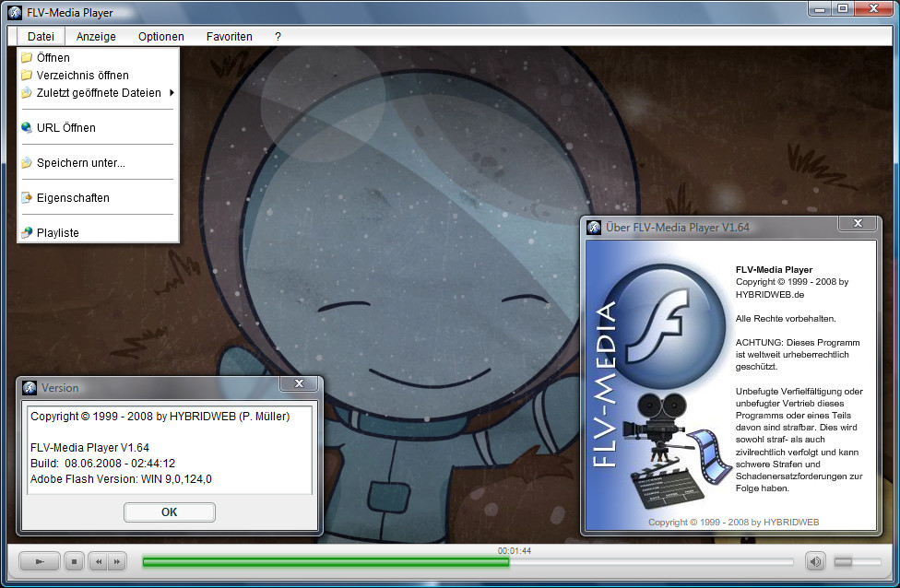Open the Favoriten menu

229,37
